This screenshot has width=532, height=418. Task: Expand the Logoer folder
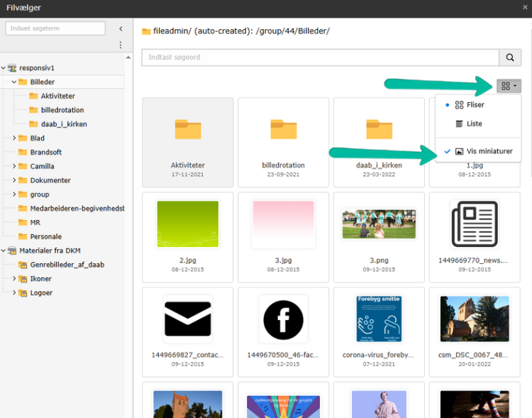pyautogui.click(x=14, y=292)
